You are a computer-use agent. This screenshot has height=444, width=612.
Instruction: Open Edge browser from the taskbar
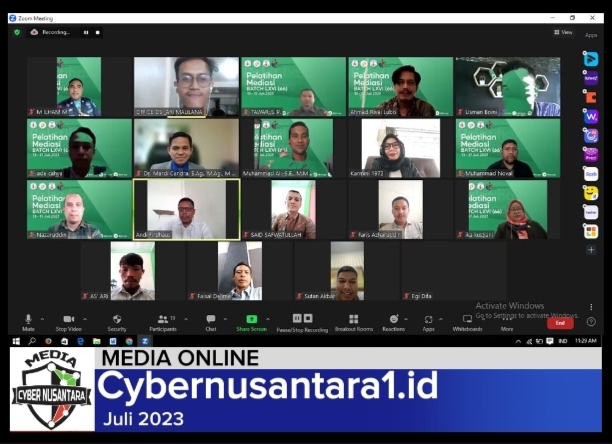tap(80, 341)
